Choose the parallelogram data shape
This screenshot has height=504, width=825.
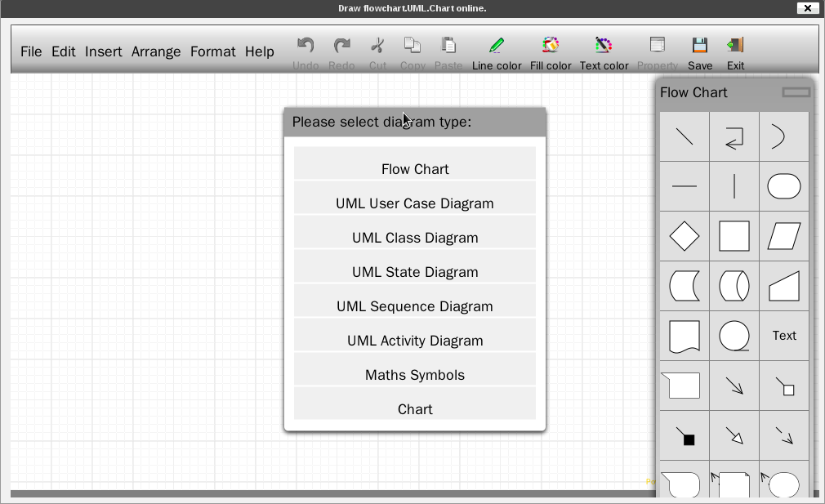point(784,236)
